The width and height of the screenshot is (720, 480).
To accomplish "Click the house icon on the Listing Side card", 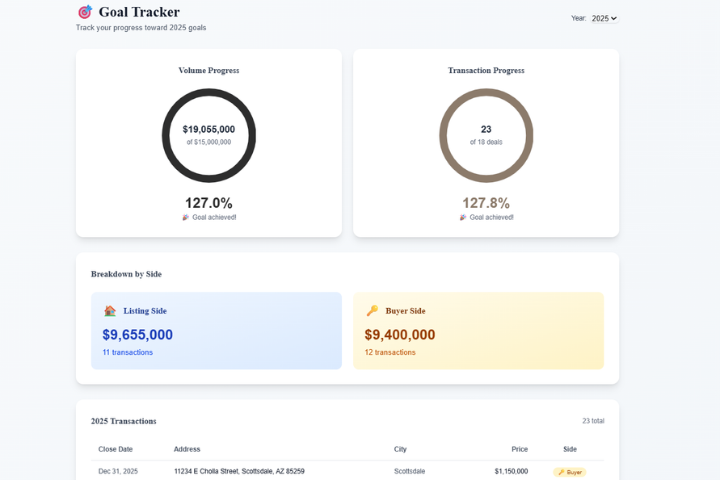I will (110, 311).
